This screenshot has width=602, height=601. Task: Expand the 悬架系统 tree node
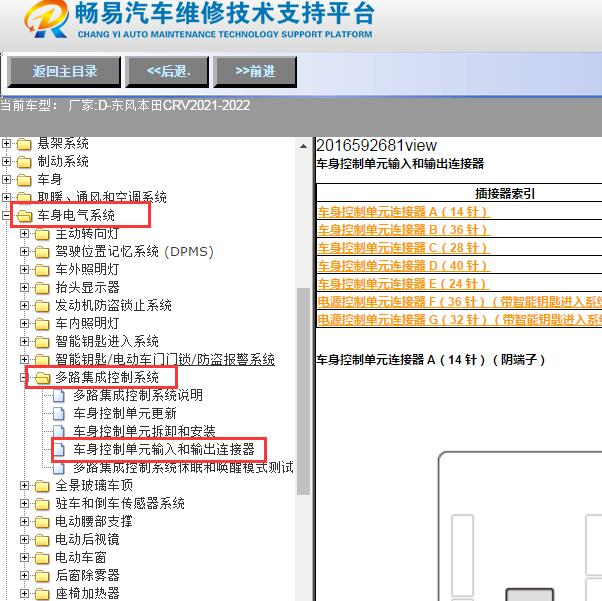(6, 144)
